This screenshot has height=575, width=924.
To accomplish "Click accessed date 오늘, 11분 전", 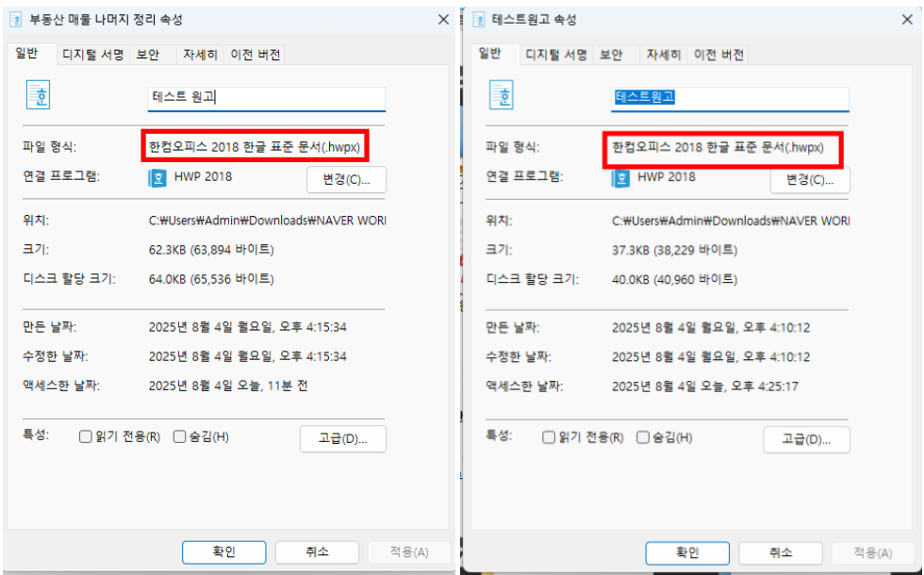I will (x=228, y=386).
